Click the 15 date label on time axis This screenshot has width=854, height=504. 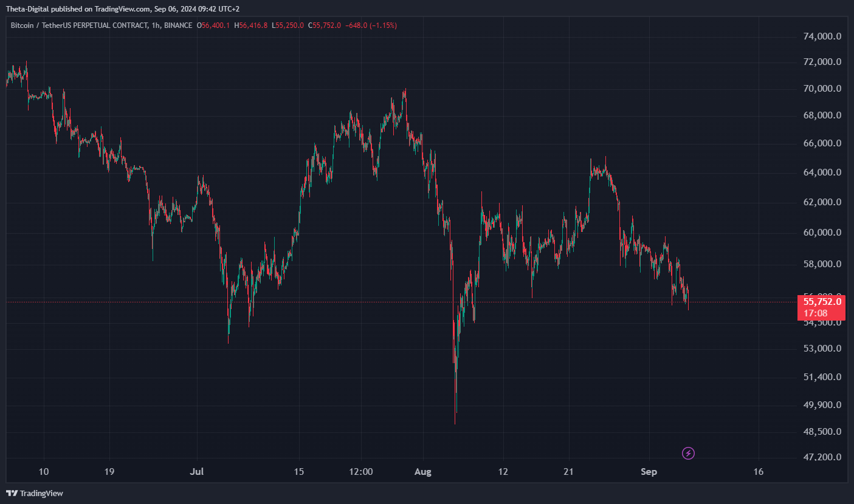[298, 472]
